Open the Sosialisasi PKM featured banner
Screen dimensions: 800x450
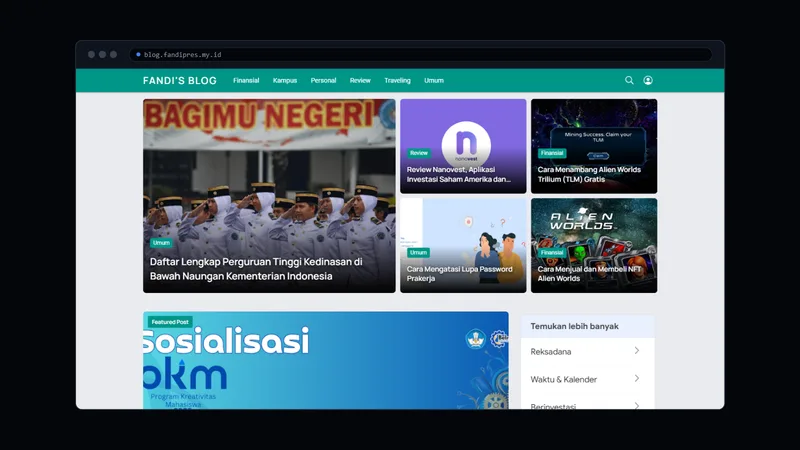326,361
